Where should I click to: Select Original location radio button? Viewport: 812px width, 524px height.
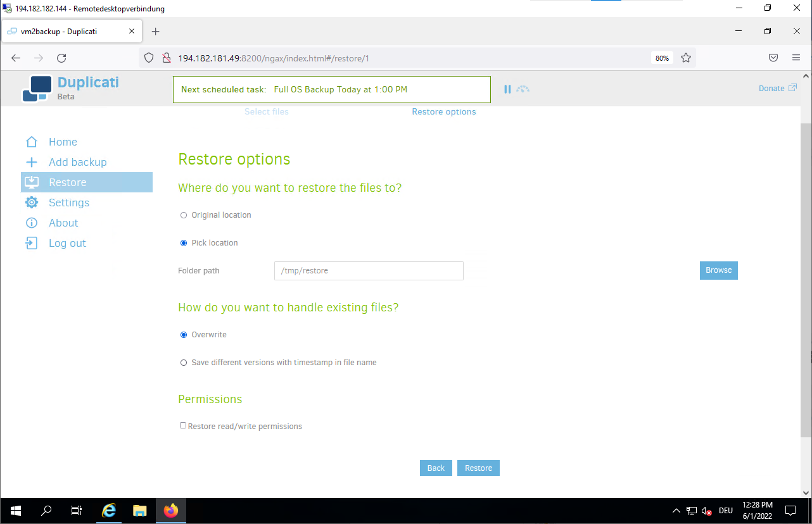coord(184,215)
